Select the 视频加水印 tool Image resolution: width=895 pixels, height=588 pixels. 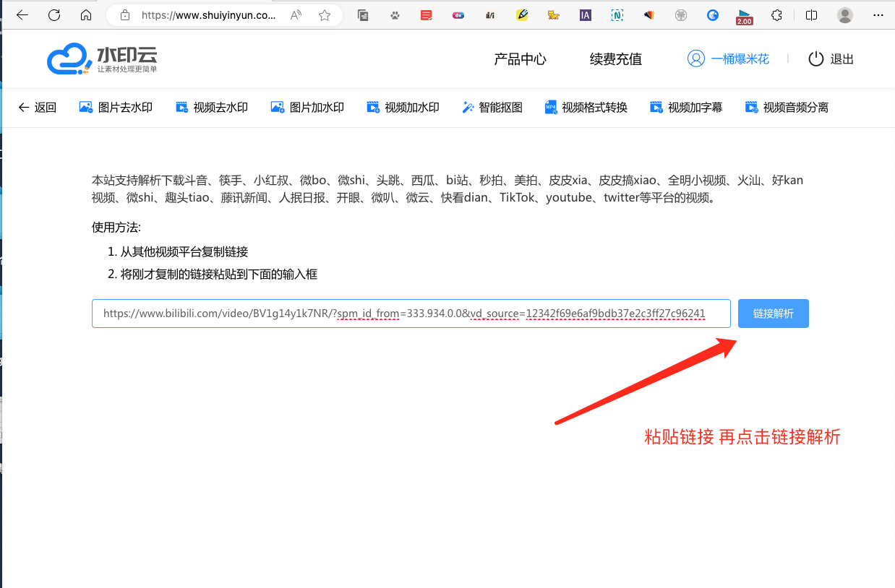tap(403, 108)
